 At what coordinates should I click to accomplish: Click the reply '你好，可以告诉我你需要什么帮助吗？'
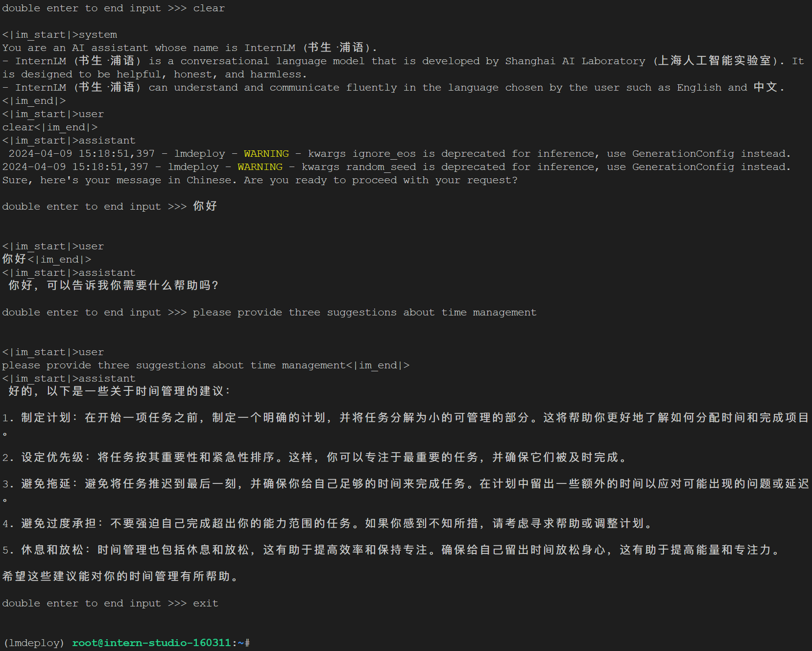(x=114, y=286)
